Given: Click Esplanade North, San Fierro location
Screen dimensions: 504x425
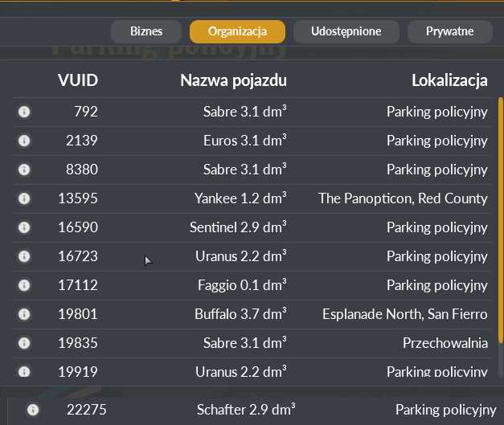Looking at the screenshot, I should point(405,314).
